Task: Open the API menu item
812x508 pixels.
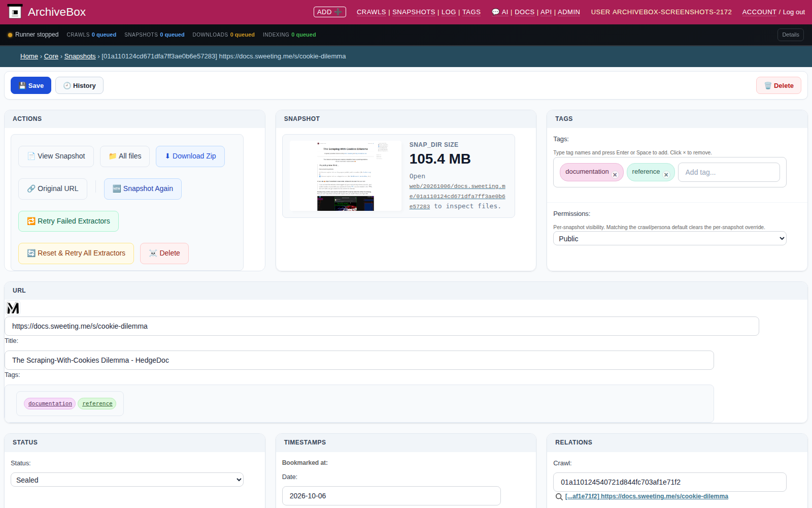Action: point(546,12)
